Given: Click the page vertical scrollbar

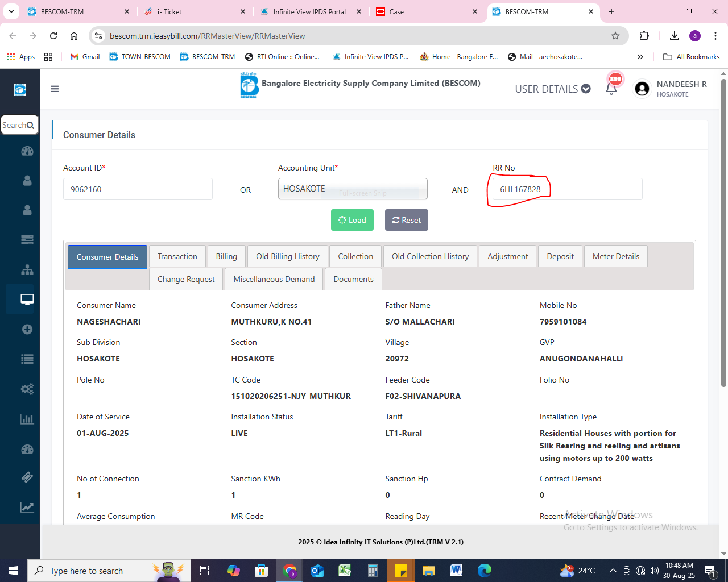Looking at the screenshot, I should [x=723, y=233].
